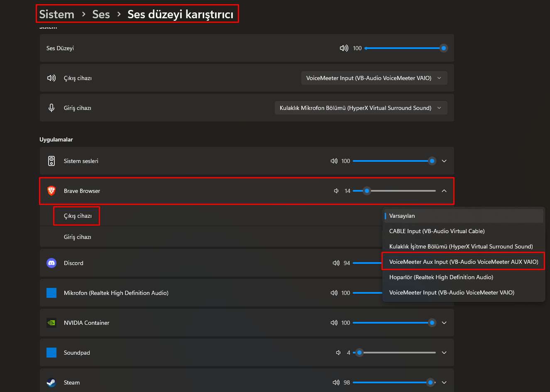Image resolution: width=550 pixels, height=392 pixels.
Task: Click the master Ses Düzeyi volume slider
Action: pos(406,48)
